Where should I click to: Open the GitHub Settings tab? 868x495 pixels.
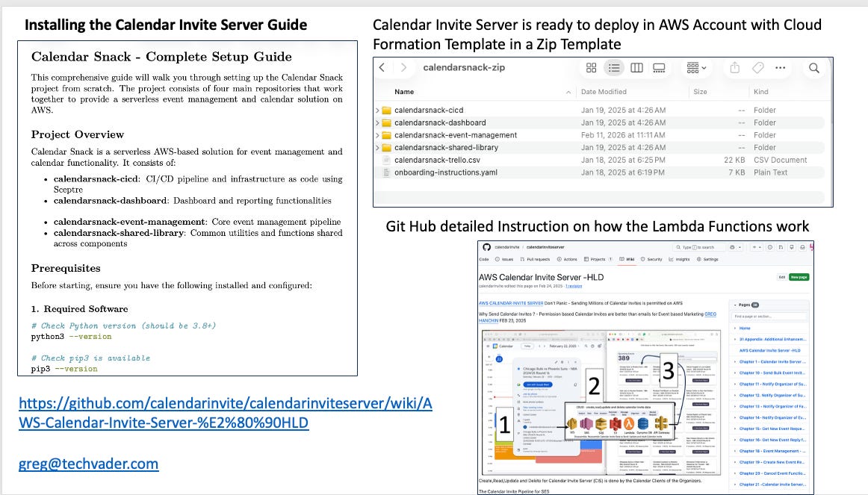pos(707,259)
